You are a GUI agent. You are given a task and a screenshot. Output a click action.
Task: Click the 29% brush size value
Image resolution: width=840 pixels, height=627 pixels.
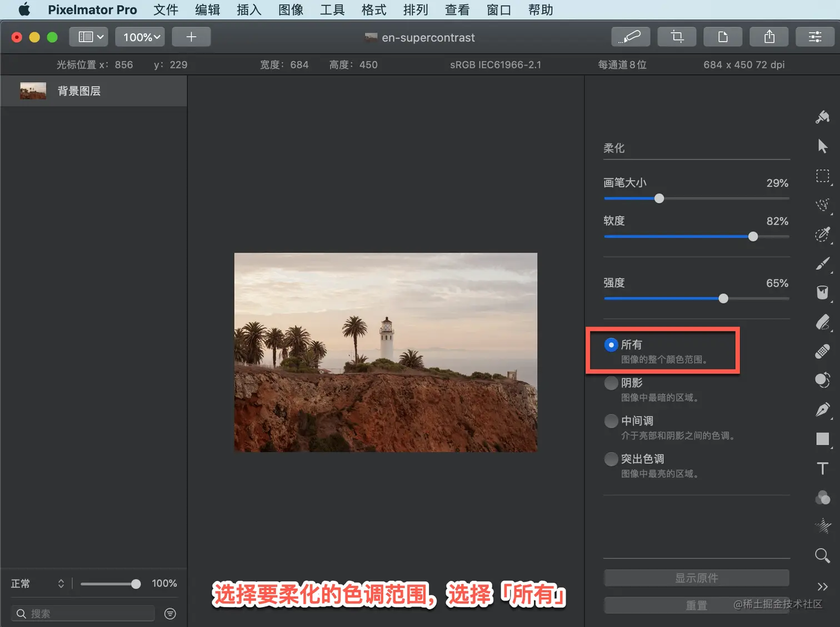pos(777,183)
